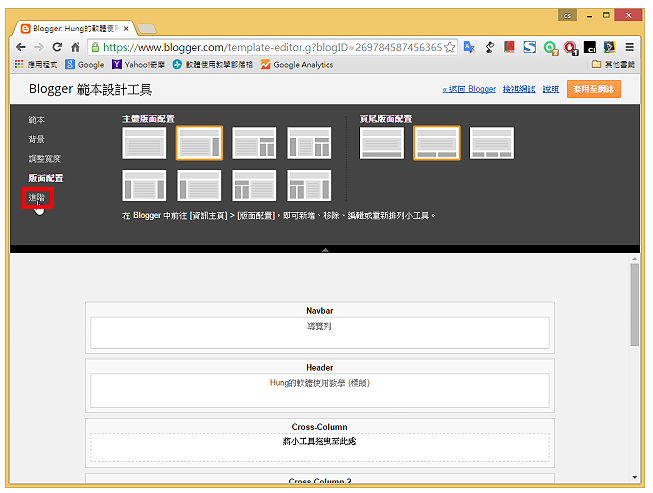Choose single-column body layout without sidebar
Screen dimensions: 653x493
tap(144, 143)
